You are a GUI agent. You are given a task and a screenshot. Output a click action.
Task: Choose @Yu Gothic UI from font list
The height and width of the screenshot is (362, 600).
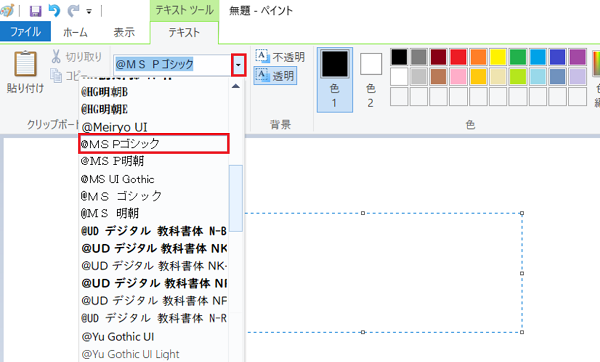[153, 337]
